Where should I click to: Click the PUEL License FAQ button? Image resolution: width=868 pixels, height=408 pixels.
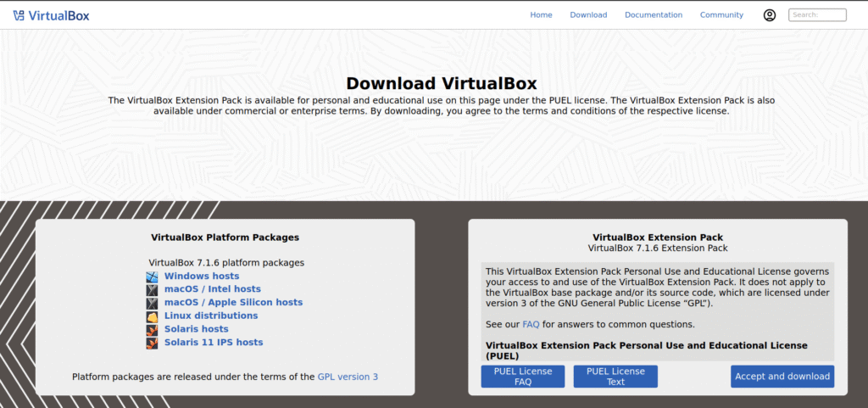click(x=523, y=377)
